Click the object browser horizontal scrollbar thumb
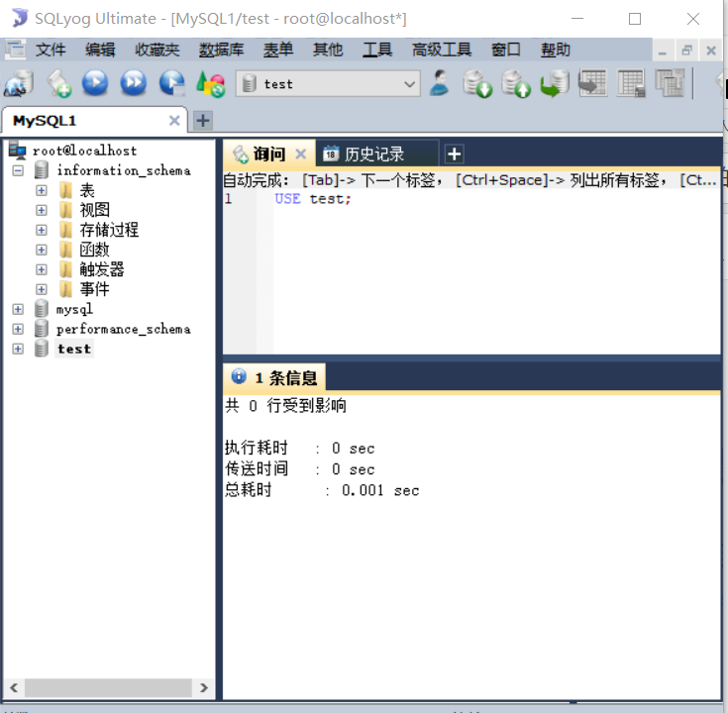Viewport: 728px width, 713px height. point(108,687)
